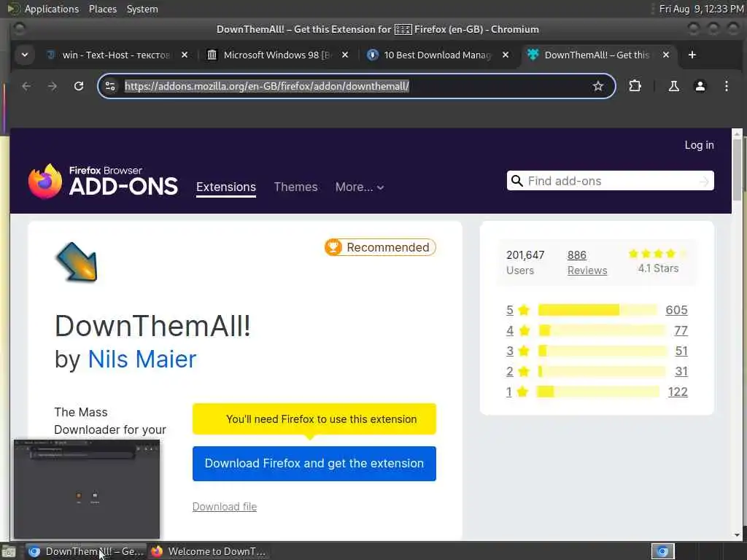Open the Themes section
747x560 pixels.
[x=295, y=187]
